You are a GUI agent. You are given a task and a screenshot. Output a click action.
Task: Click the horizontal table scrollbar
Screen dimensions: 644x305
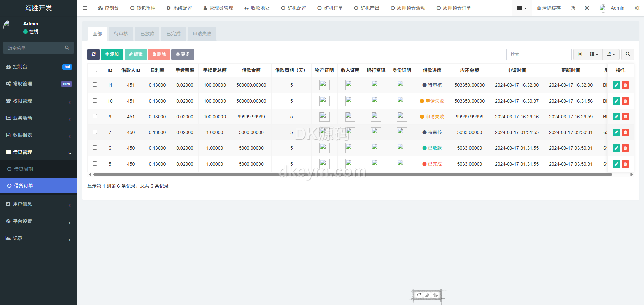tap(352, 174)
